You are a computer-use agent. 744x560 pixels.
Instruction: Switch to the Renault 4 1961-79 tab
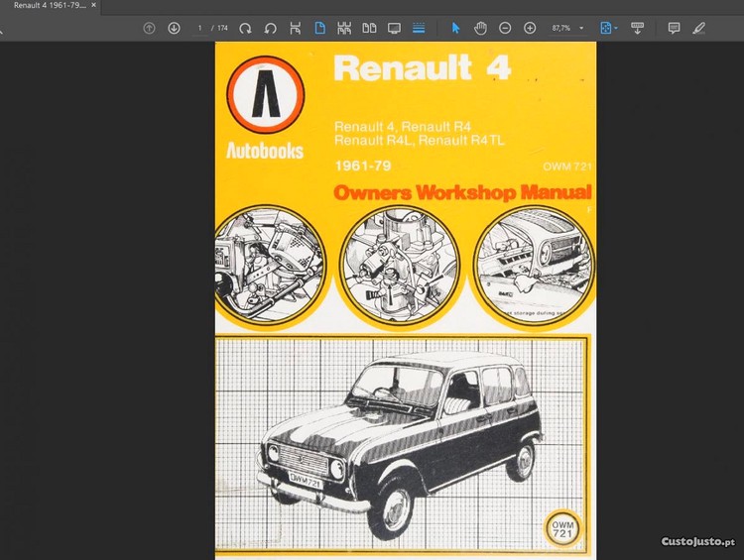click(48, 6)
